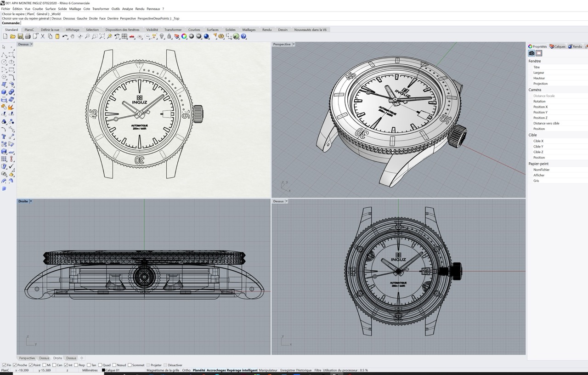Switch to the Solides toolbar tab

230,29
